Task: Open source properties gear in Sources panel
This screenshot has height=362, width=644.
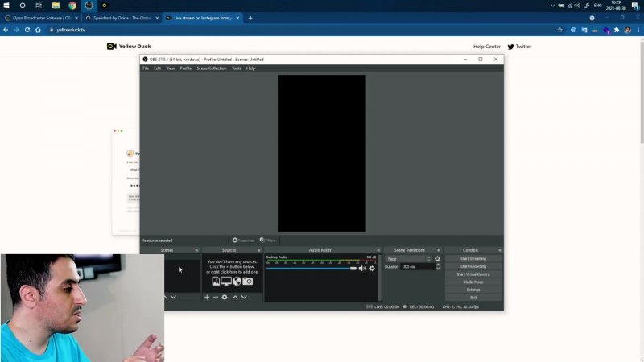Action: coord(225,298)
